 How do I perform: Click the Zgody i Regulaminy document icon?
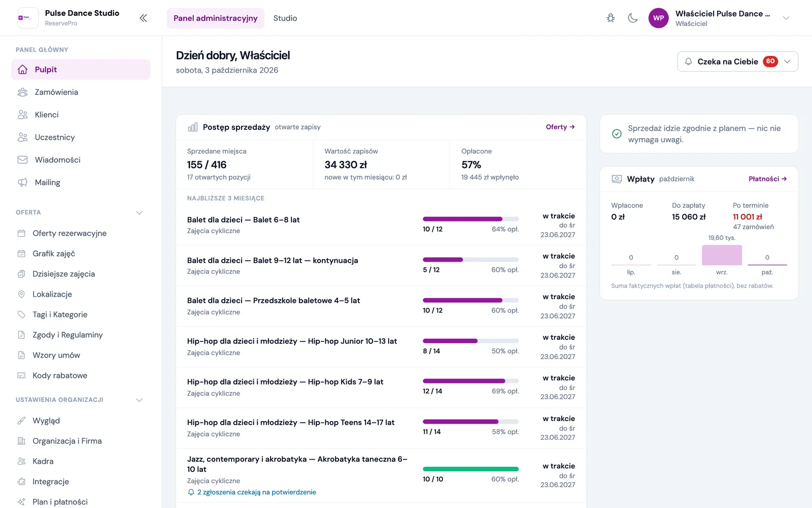21,335
